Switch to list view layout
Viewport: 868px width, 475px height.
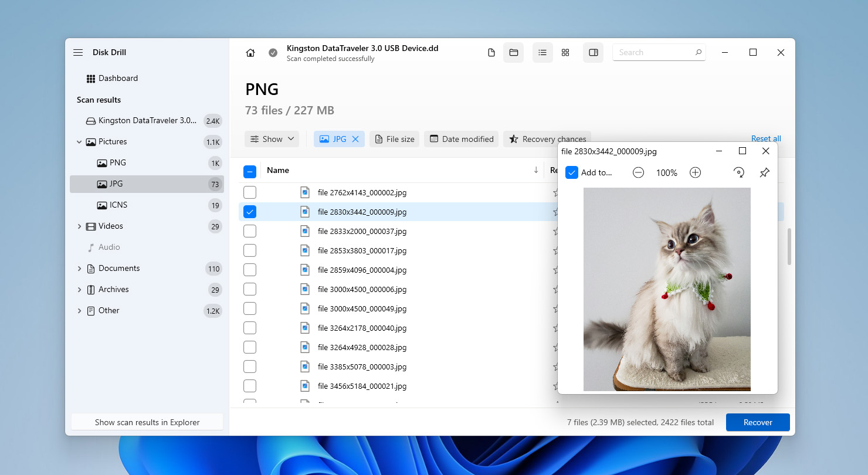(x=542, y=52)
